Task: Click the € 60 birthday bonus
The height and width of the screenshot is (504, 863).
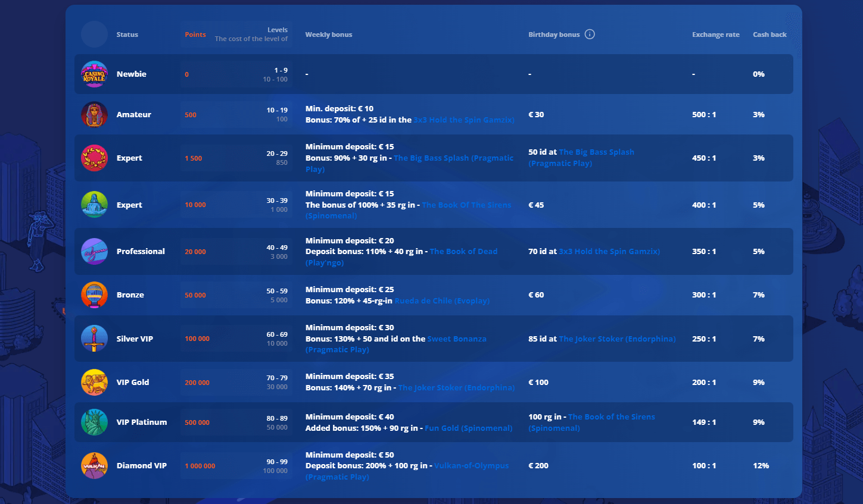Action: 536,295
